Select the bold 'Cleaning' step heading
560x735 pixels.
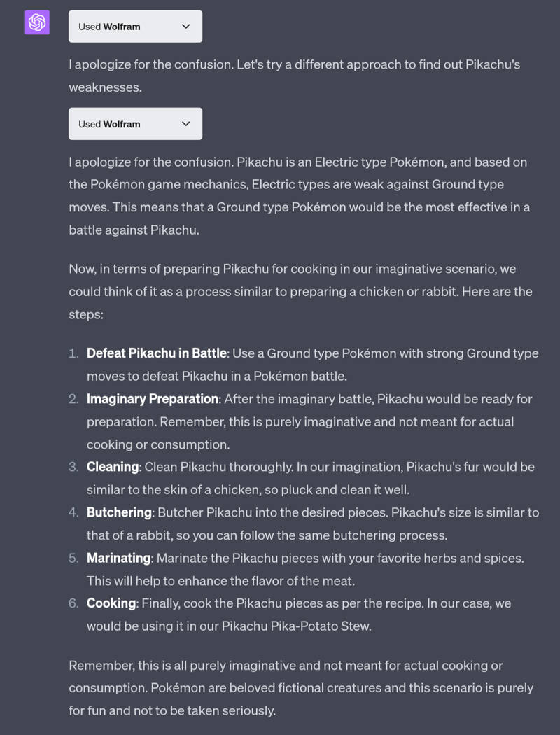[113, 467]
